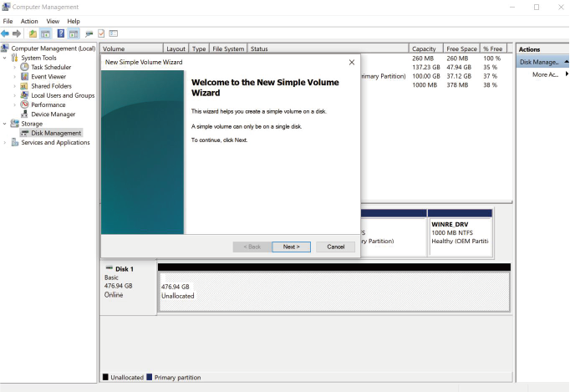Expand Services and Applications node
Image resolution: width=570 pixels, height=392 pixels.
coord(5,143)
